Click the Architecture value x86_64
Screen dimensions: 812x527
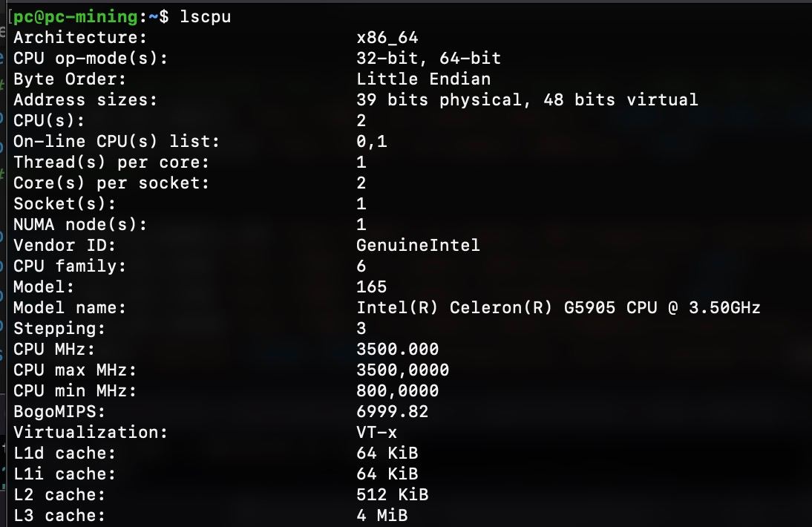387,38
